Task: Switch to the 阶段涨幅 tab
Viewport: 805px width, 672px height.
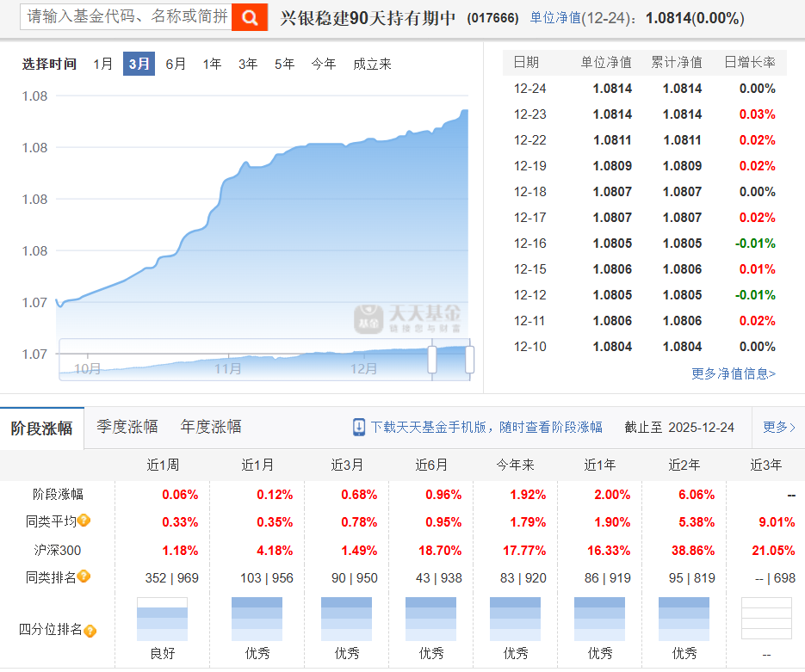Action: (x=41, y=428)
